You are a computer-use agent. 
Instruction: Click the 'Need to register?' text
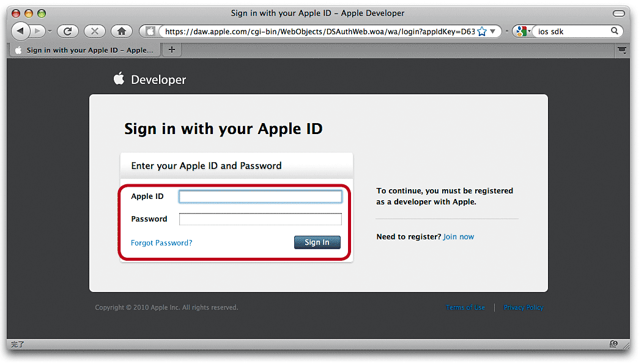[x=409, y=237]
